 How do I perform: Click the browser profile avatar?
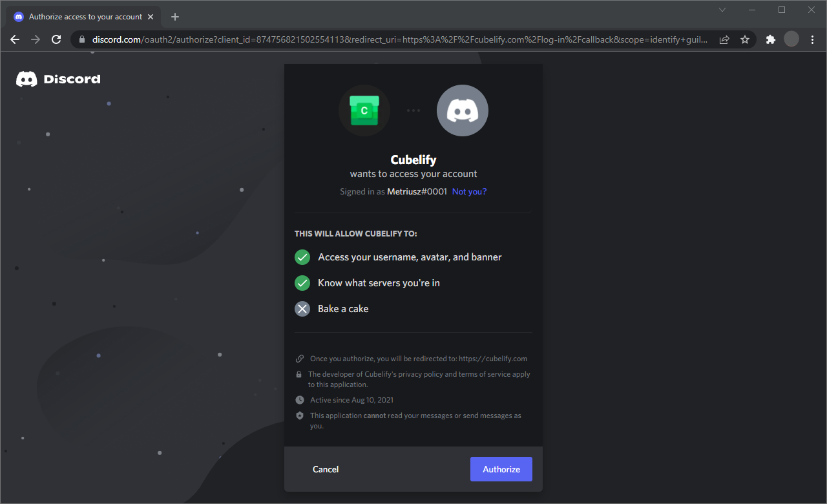click(x=791, y=39)
